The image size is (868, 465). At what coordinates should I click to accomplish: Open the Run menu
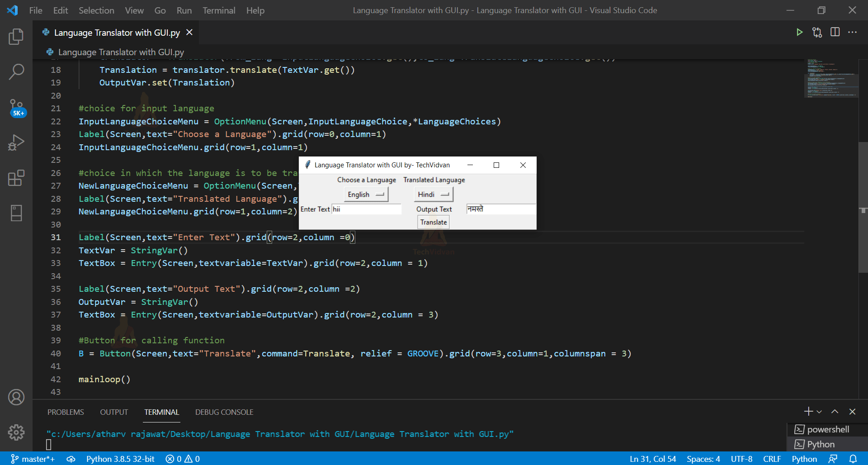pyautogui.click(x=184, y=10)
